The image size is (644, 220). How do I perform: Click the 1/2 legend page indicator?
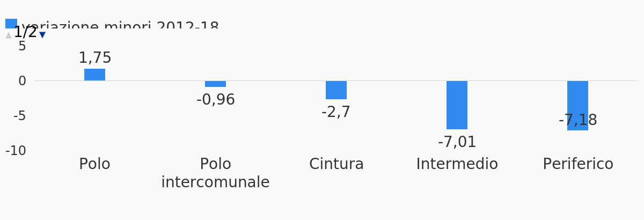pyautogui.click(x=25, y=33)
